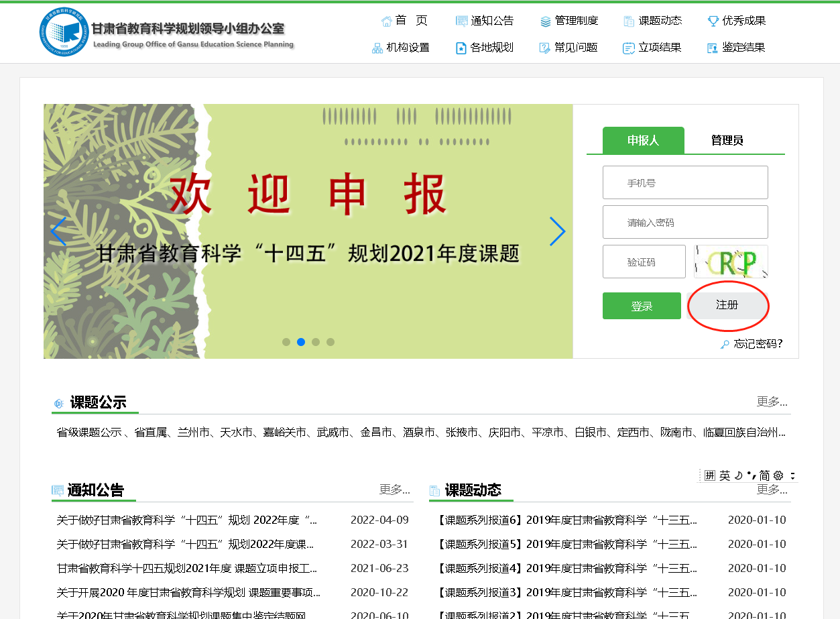
Task: Click the trophy icon beside 优秀成果
Action: point(713,21)
